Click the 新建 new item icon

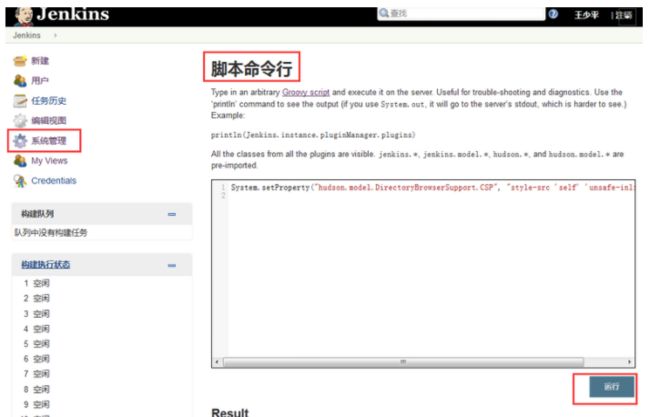tap(20, 61)
